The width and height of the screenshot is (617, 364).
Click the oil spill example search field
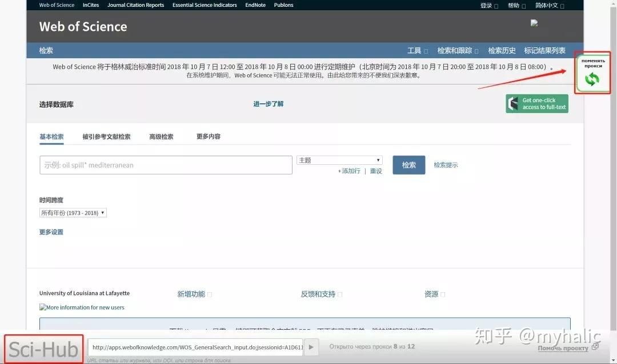(166, 164)
